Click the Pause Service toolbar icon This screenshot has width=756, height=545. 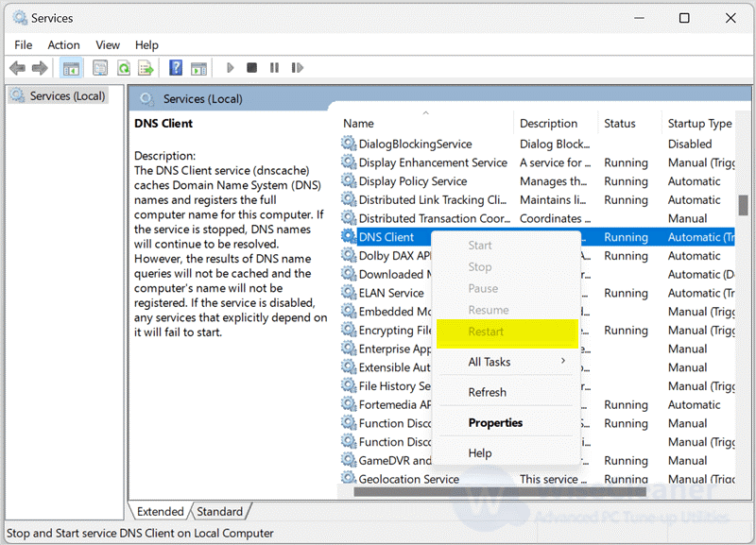(x=274, y=68)
